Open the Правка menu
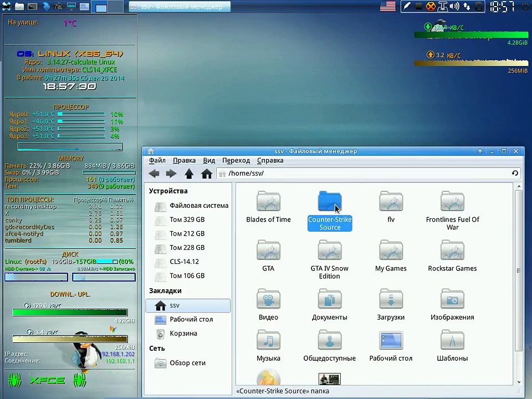Viewport: 532px width, 399px height. click(184, 161)
